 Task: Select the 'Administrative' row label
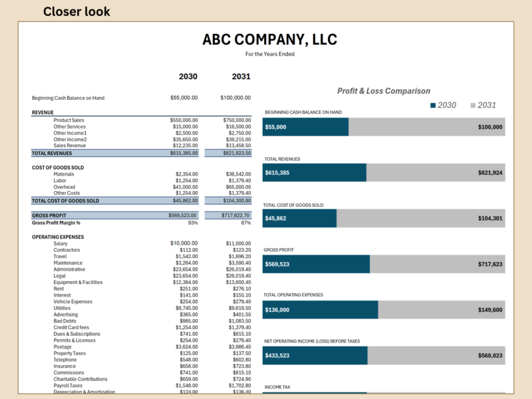point(69,269)
